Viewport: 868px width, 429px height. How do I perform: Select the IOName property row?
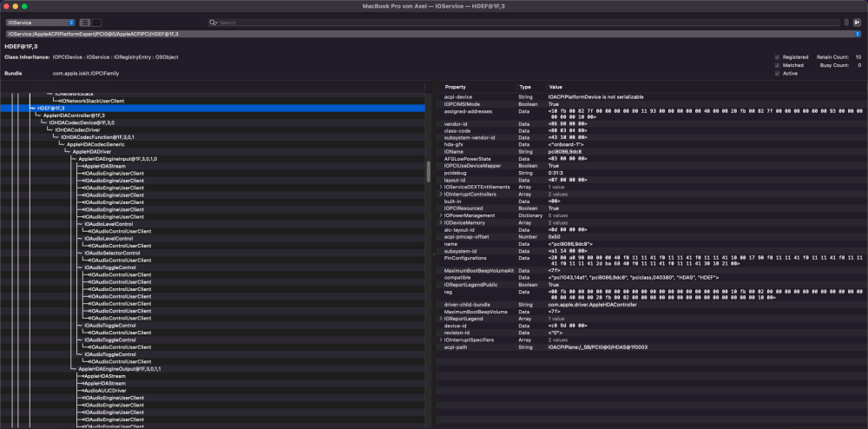(652, 152)
